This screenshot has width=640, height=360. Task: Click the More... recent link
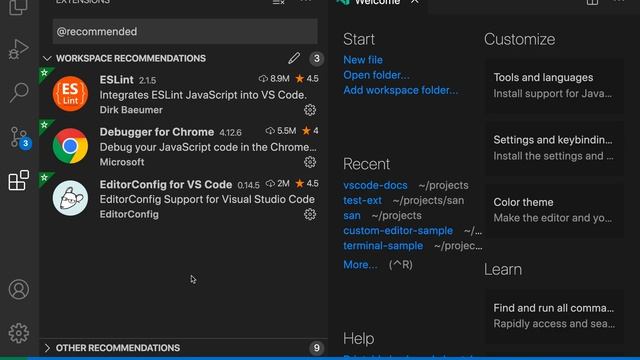coord(360,265)
